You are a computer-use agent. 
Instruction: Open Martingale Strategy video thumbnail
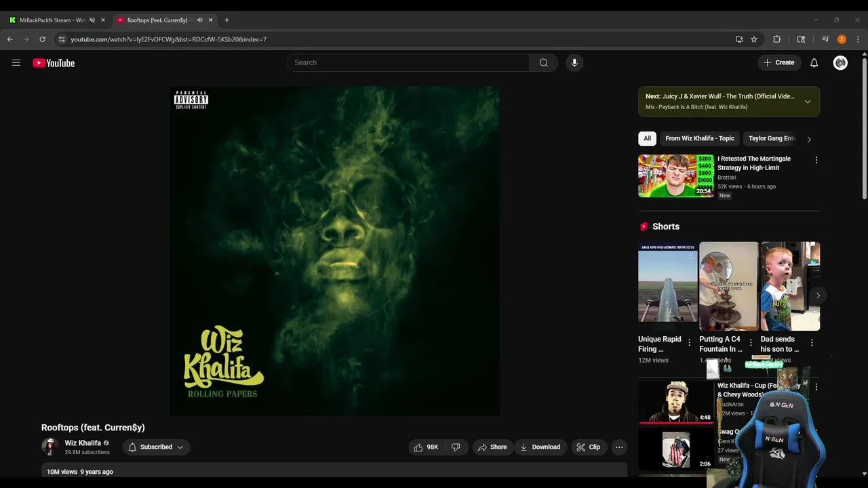click(675, 176)
